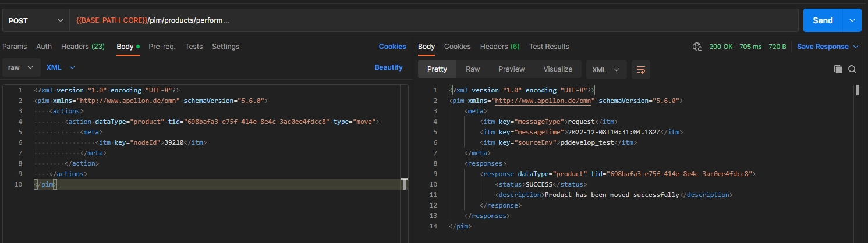Screen dimensions: 868x243
Task: Switch to the Params tab
Action: (x=15, y=47)
